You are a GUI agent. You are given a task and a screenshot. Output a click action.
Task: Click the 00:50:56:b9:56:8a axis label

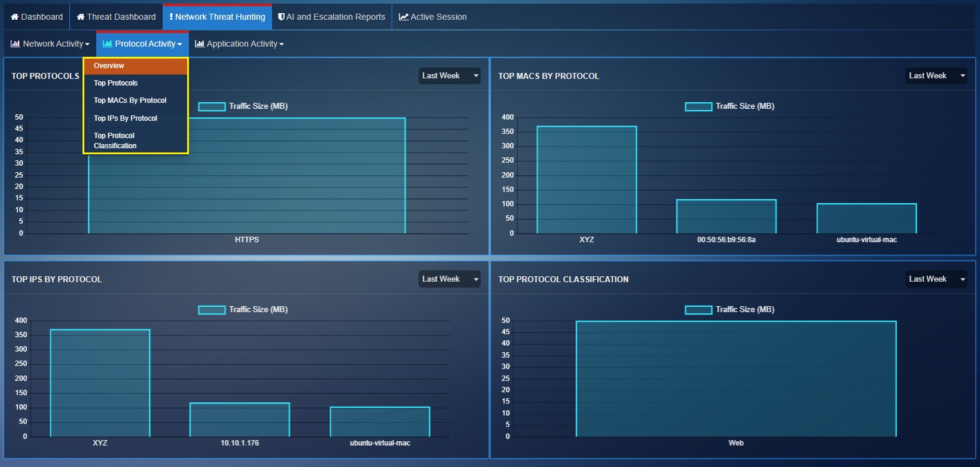point(726,240)
